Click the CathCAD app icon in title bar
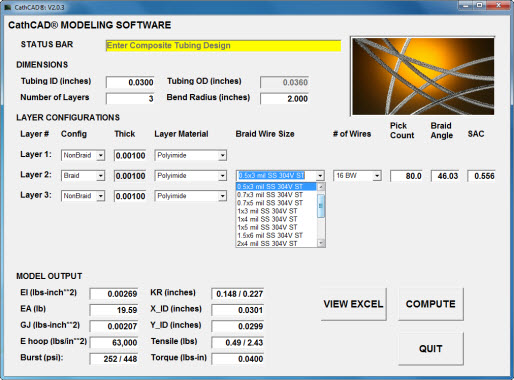514x380 pixels. [x=8, y=7]
